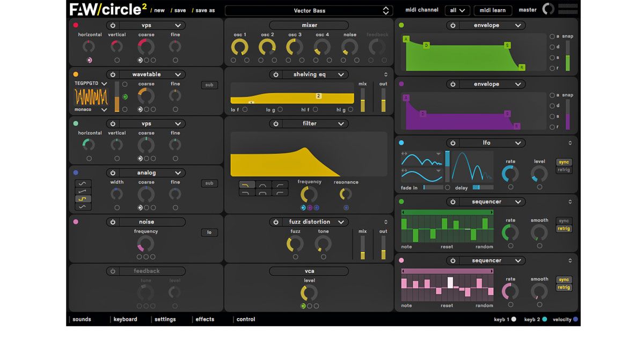Click 'reset' under pink sequencer

pos(447,306)
